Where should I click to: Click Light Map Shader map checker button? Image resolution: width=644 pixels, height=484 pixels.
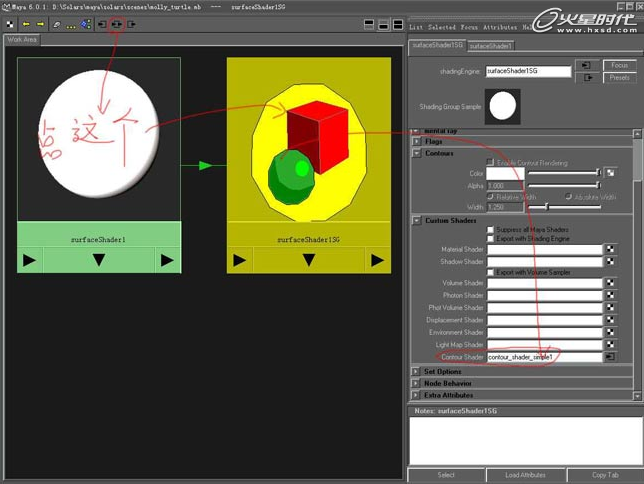(610, 344)
